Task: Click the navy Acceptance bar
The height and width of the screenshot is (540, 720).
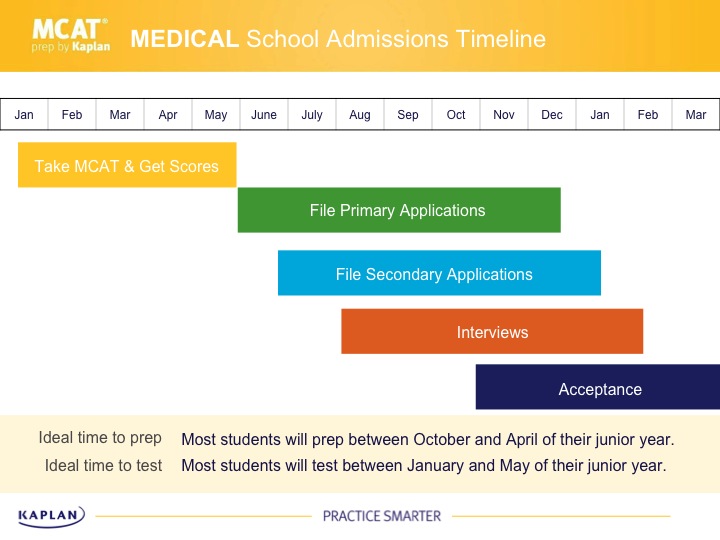Action: click(598, 387)
